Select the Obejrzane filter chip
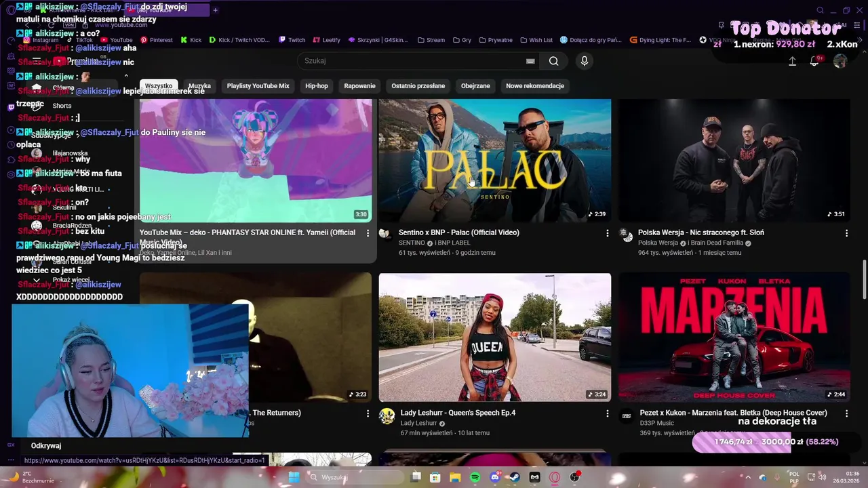The height and width of the screenshot is (488, 868). point(475,86)
